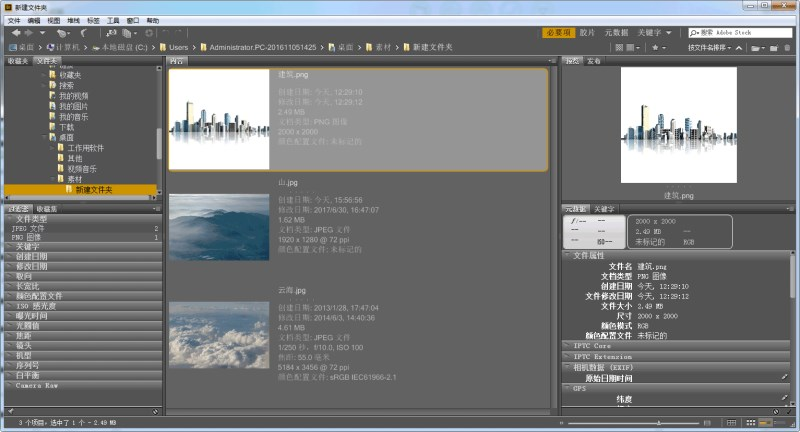800x432 pixels.
Task: Click the 元数据 workspace button
Action: coord(617,33)
